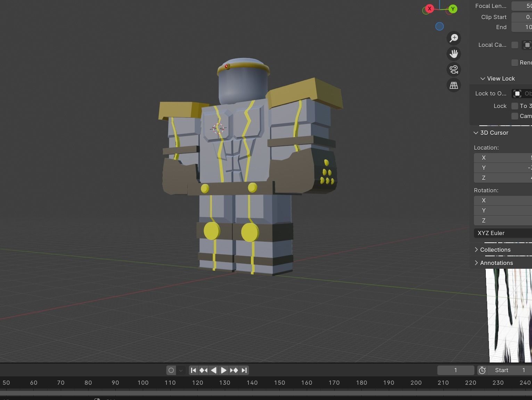
Task: Click the Local Camera object picker icon
Action: (x=527, y=45)
